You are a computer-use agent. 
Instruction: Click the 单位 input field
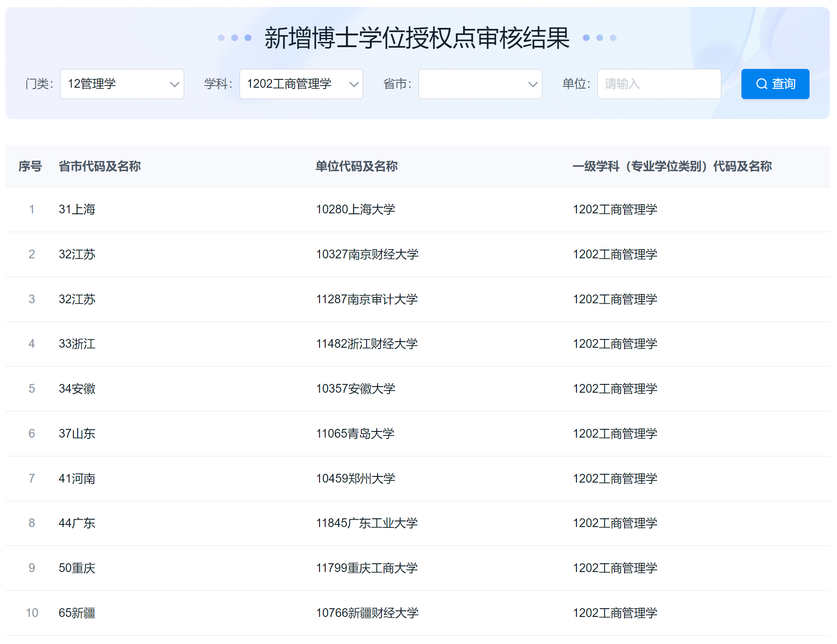[659, 84]
